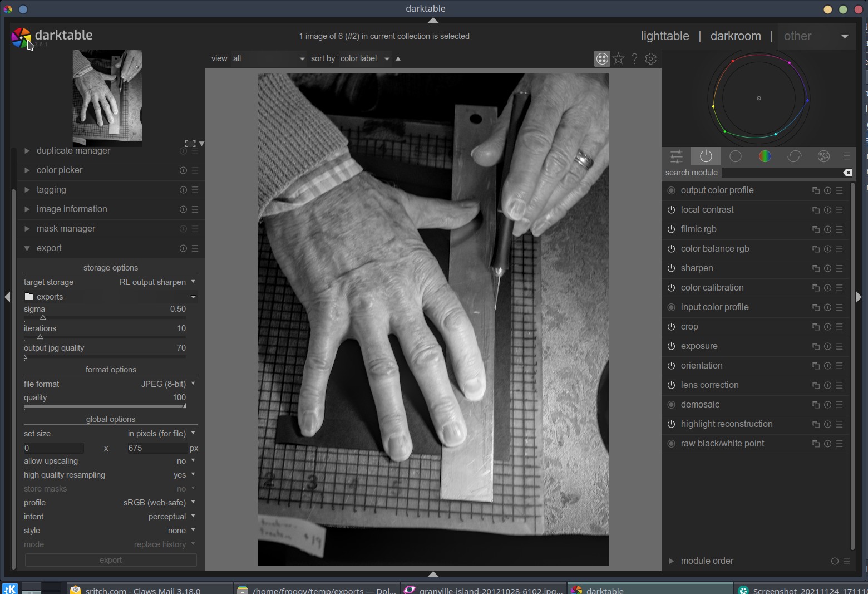Show active modules power icon tab

pyautogui.click(x=706, y=156)
